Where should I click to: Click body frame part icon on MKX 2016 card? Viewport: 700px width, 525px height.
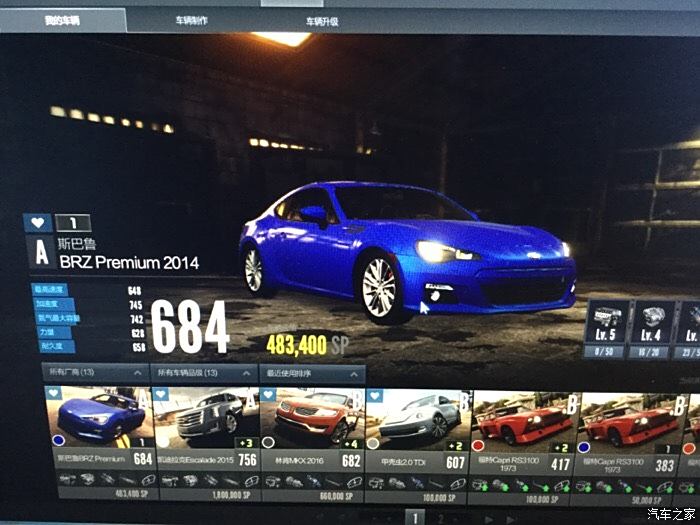coord(355,483)
